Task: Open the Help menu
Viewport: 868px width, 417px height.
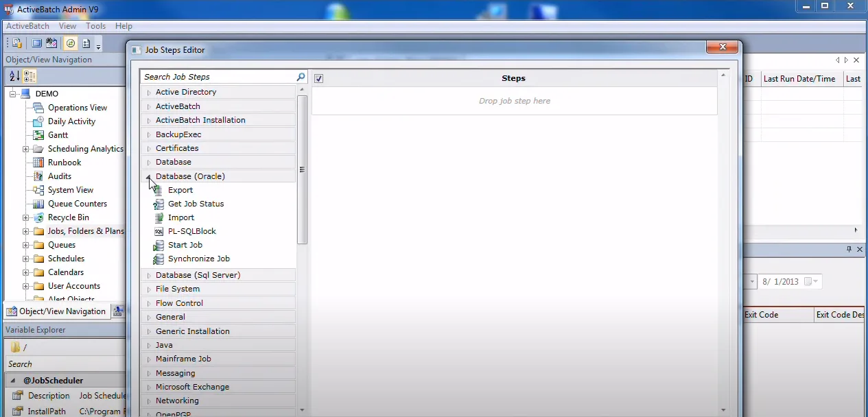Action: click(124, 26)
